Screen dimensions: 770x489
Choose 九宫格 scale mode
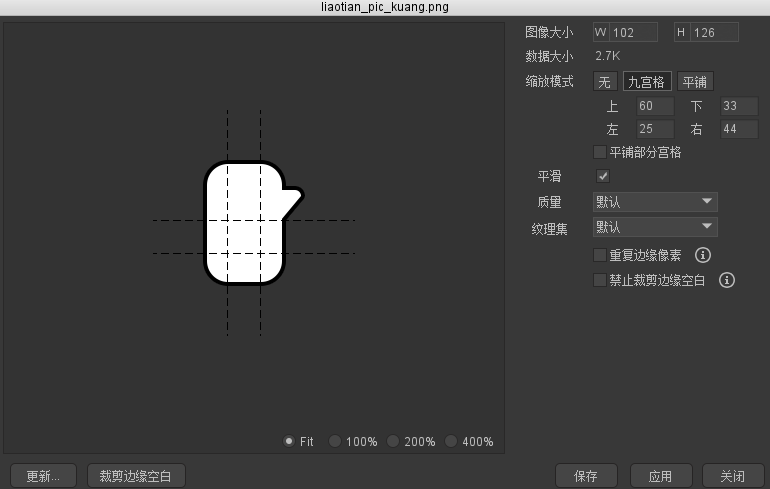[647, 82]
